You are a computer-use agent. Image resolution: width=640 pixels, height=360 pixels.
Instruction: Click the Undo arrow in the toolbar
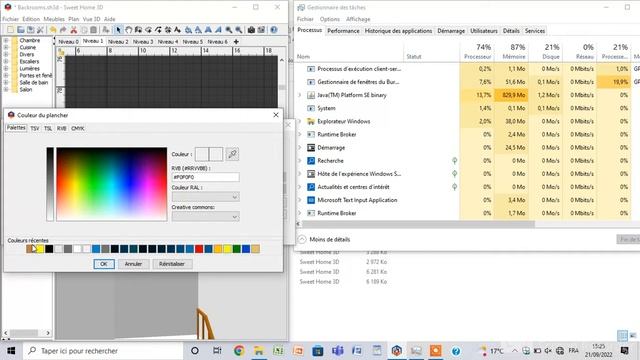click(53, 30)
